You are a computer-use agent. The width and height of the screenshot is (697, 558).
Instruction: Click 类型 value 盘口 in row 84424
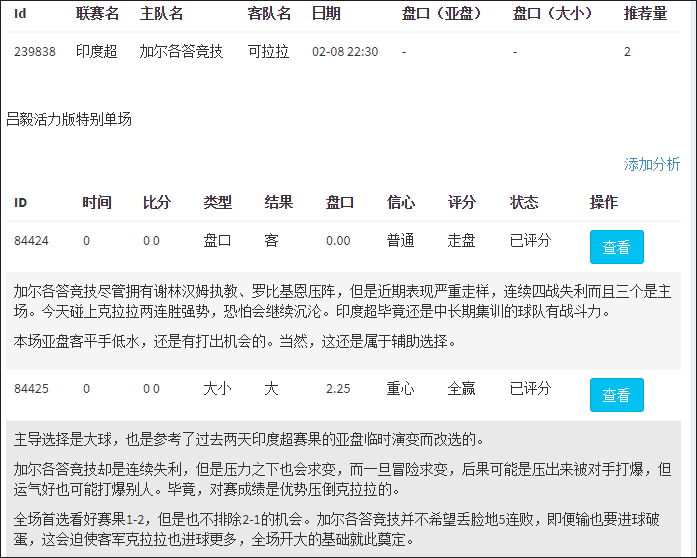(217, 241)
